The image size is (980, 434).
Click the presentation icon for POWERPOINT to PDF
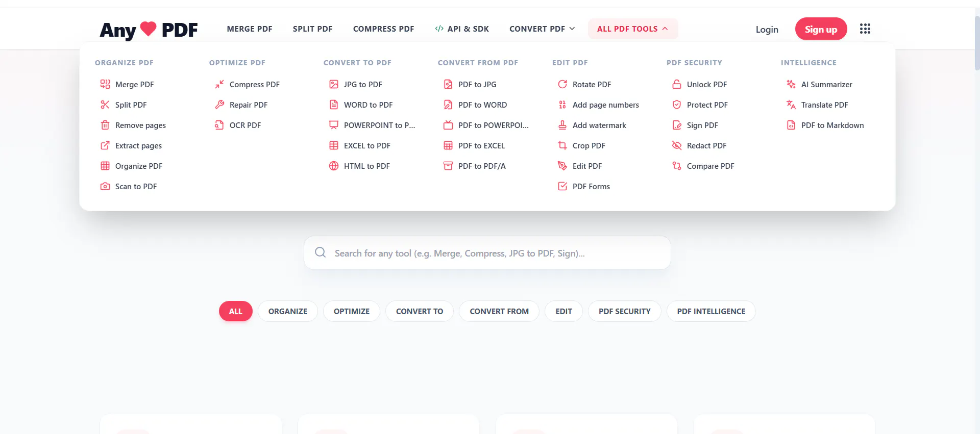click(x=334, y=125)
